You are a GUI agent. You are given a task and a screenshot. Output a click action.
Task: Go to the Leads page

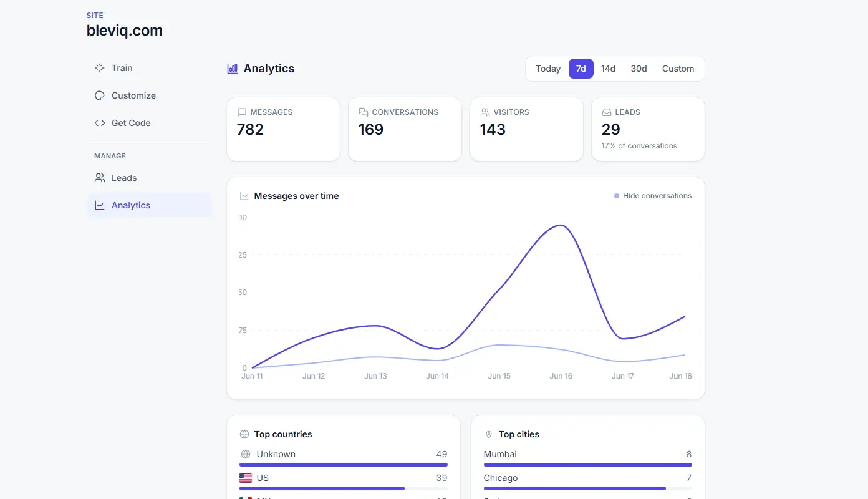click(x=150, y=178)
